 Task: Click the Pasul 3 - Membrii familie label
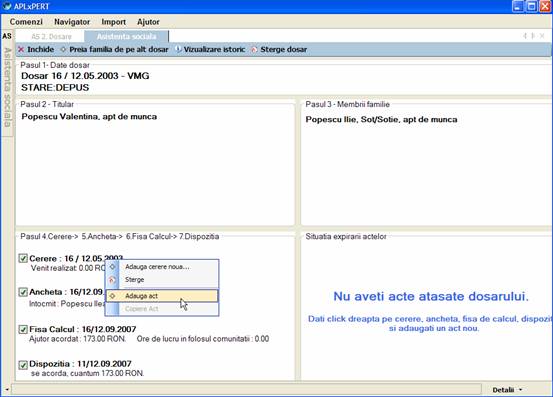pos(347,104)
